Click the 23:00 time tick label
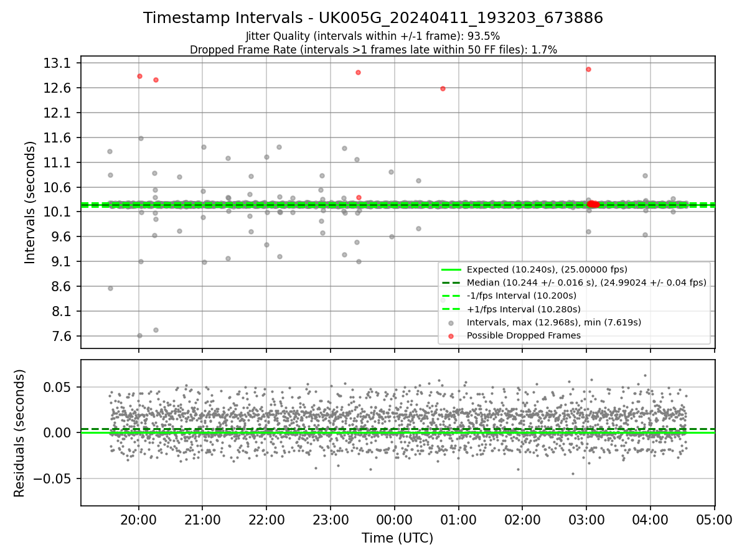Image resolution: width=747 pixels, height=560 pixels. [x=331, y=520]
